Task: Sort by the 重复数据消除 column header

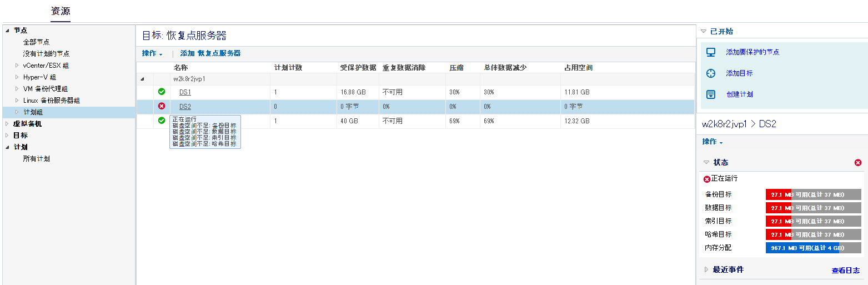Action: [404, 68]
